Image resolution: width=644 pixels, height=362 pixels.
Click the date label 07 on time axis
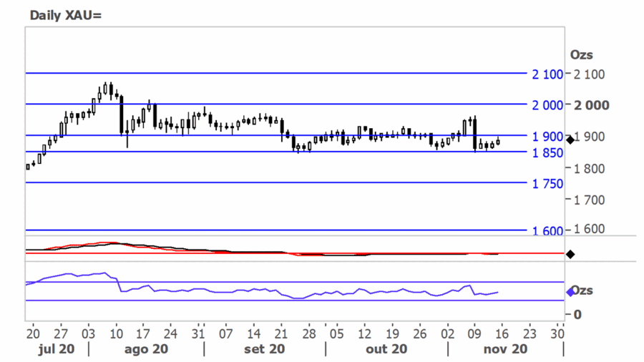pos(225,333)
